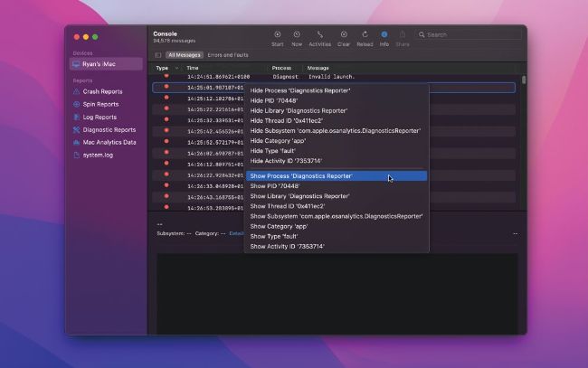Choose Show Library 'Diagnostics Reporter'
This screenshot has height=368, width=588.
coord(337,196)
